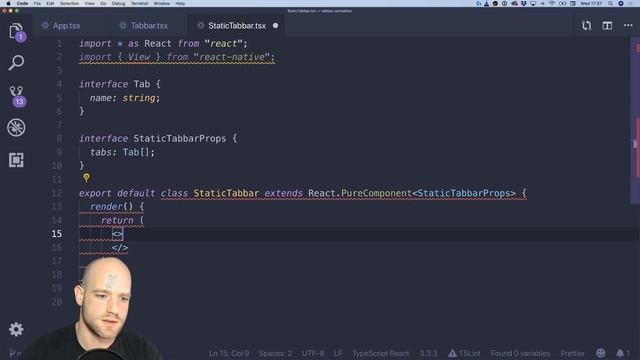Click the string type on line 5
Screen dimensions: 640x360
coord(139,98)
